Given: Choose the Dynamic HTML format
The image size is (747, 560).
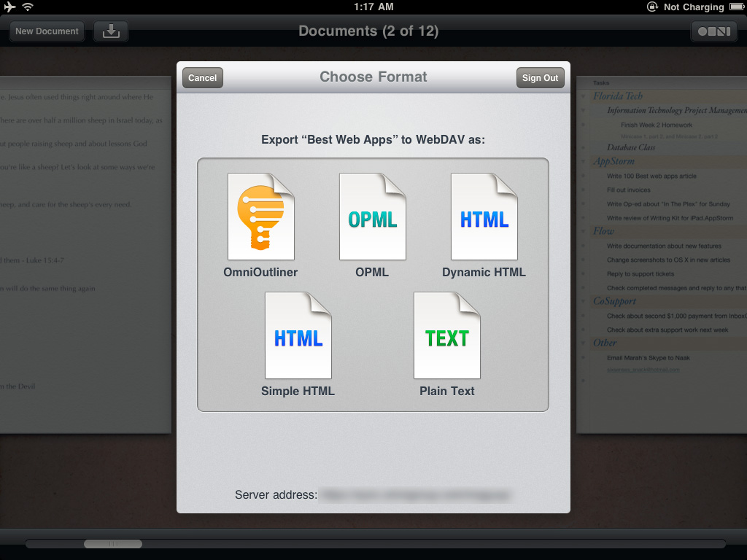Looking at the screenshot, I should [x=484, y=216].
